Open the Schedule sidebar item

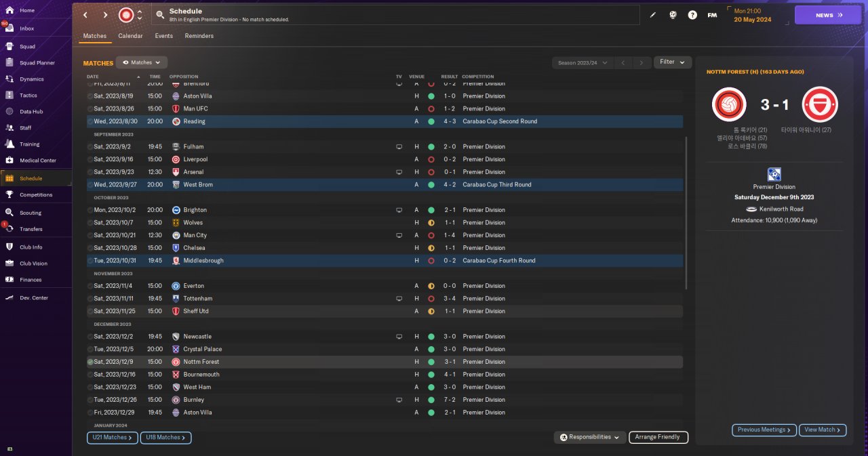[35, 178]
